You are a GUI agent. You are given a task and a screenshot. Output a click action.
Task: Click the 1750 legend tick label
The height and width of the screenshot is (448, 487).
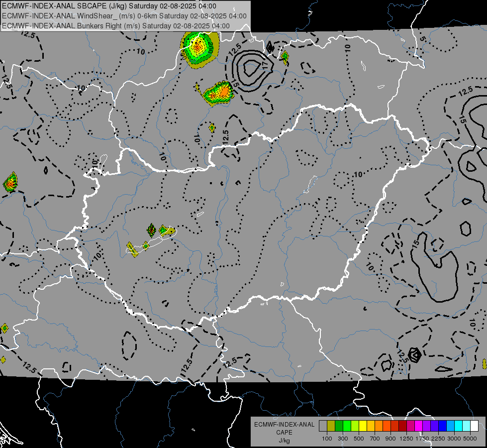click(422, 439)
